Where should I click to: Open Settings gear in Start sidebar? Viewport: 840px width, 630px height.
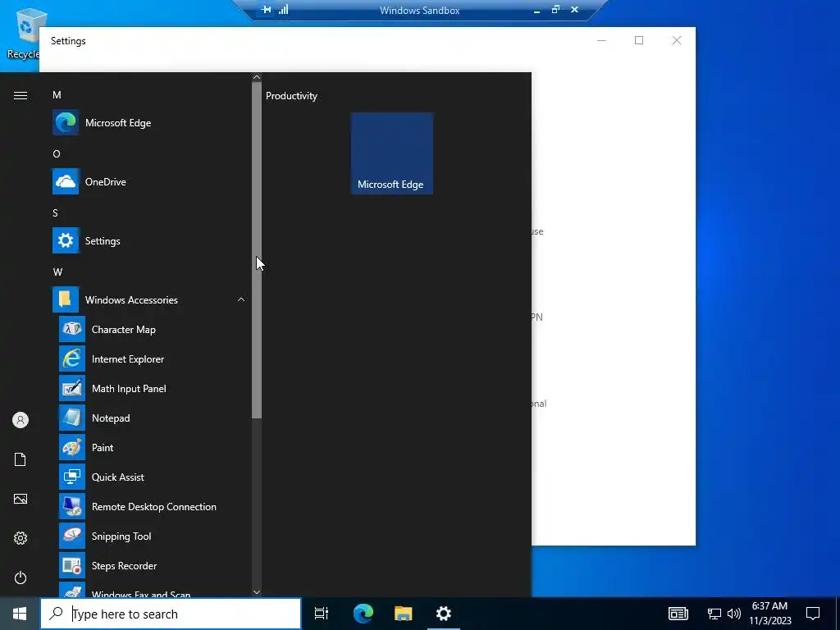pos(21,538)
